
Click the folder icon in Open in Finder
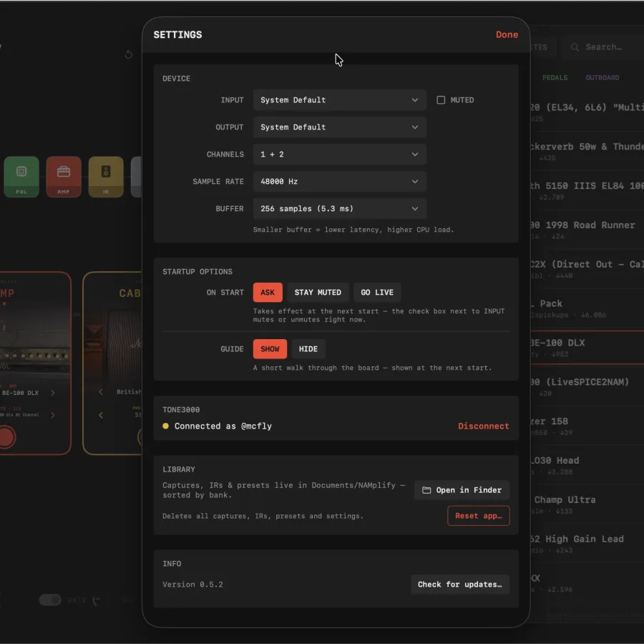pyautogui.click(x=426, y=490)
